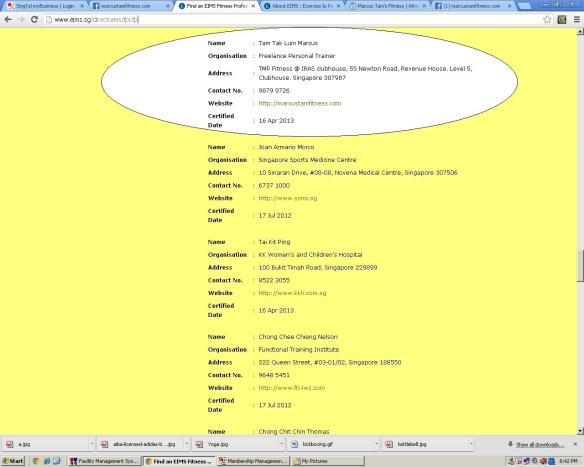
Task: Click the adidas jpg file icon in downloads bar
Action: pyautogui.click(x=105, y=444)
